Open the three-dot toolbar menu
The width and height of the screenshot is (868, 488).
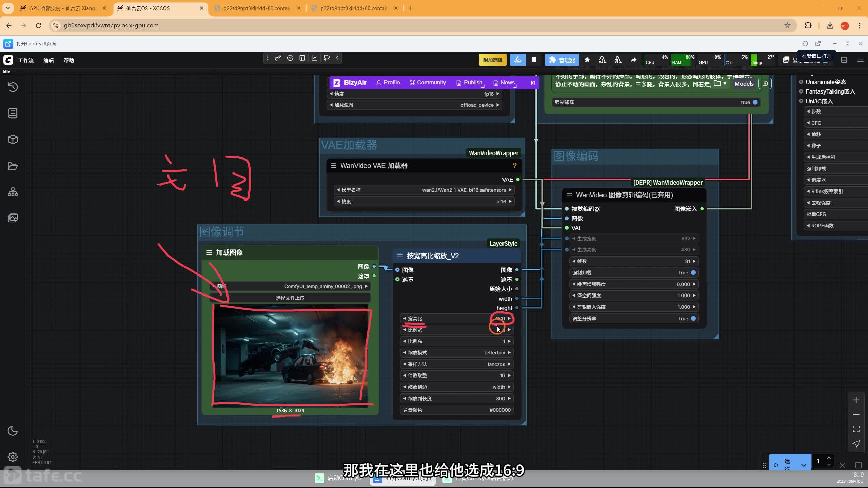coord(268,58)
